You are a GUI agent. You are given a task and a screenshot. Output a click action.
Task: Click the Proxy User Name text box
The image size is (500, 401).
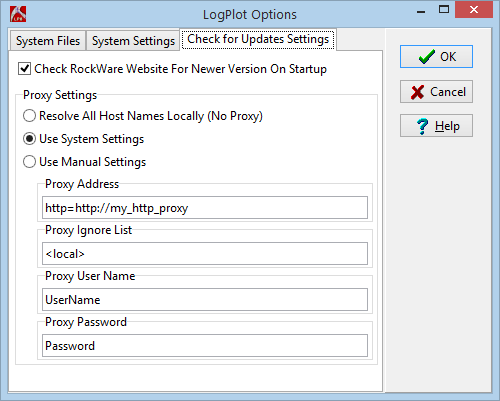(205, 300)
